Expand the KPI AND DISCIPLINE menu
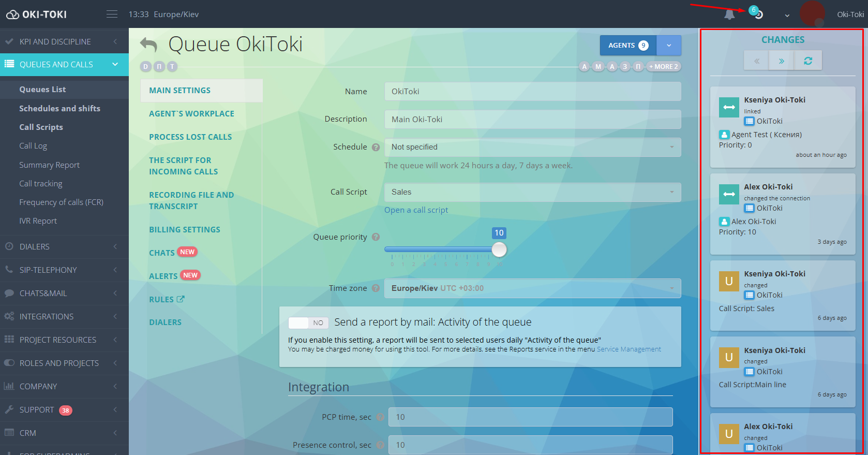 [x=64, y=41]
